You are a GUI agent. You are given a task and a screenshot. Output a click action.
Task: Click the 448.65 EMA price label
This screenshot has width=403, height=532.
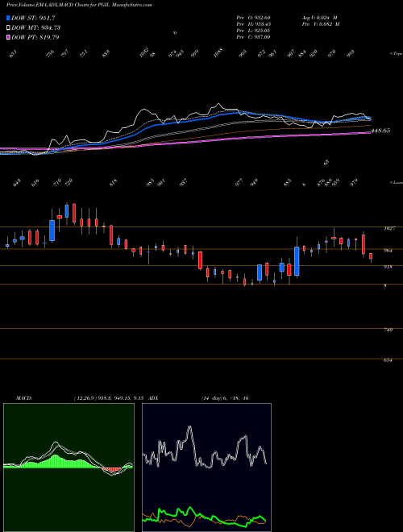pos(380,131)
